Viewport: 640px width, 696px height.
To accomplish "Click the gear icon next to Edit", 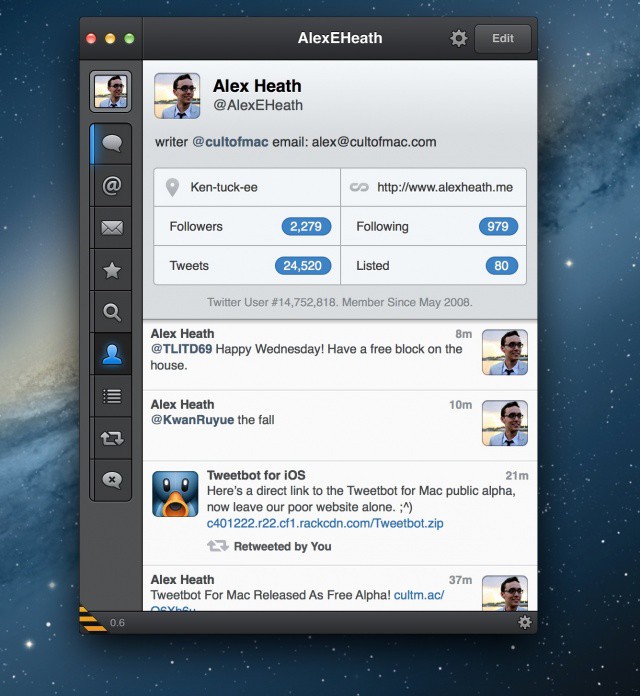I will coord(458,39).
